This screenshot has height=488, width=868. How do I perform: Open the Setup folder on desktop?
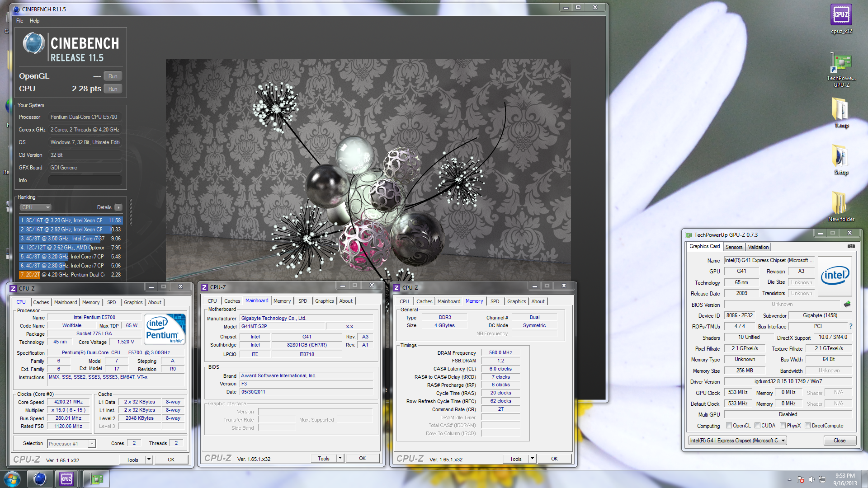coord(841,160)
